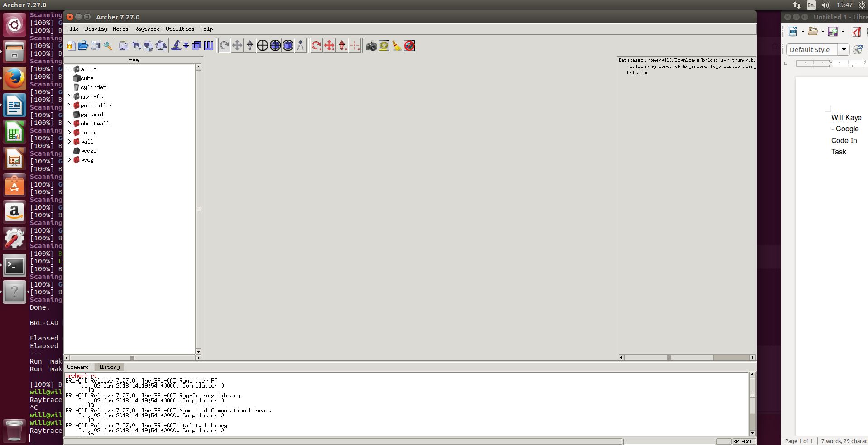Expand the wall tree node
The height and width of the screenshot is (445, 868).
[69, 142]
